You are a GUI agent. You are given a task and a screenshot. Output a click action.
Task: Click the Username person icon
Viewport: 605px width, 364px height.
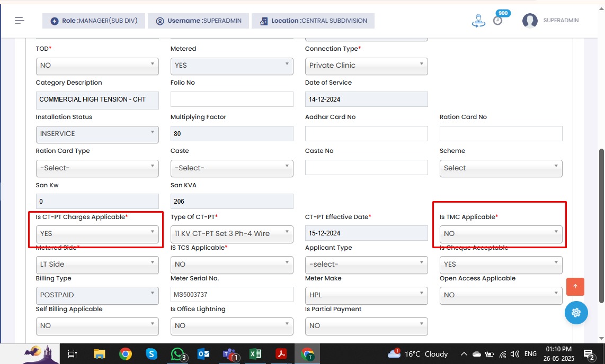pos(160,21)
